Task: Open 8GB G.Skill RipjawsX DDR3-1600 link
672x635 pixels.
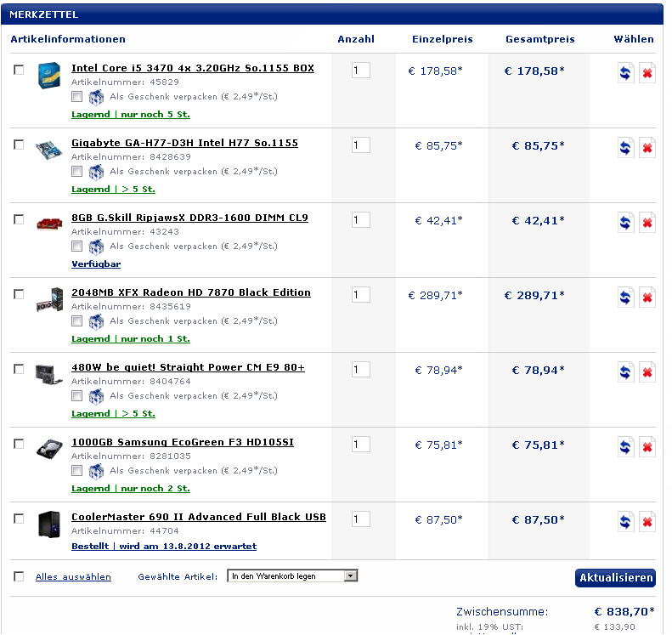Action: [x=189, y=218]
